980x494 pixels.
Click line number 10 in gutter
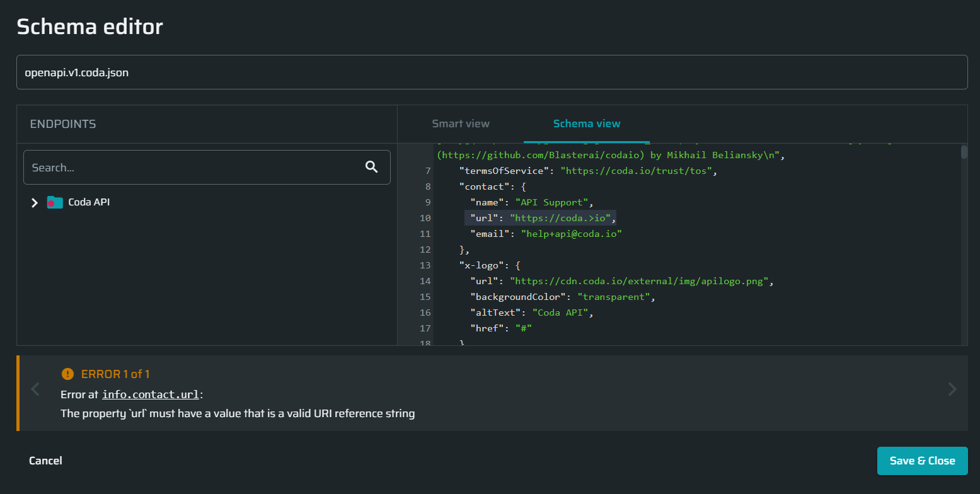(425, 218)
